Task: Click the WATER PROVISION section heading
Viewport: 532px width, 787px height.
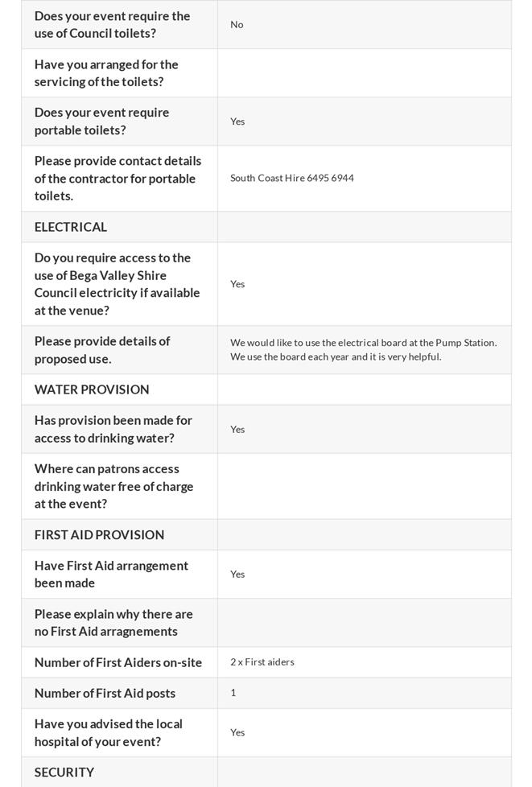Action: (92, 389)
